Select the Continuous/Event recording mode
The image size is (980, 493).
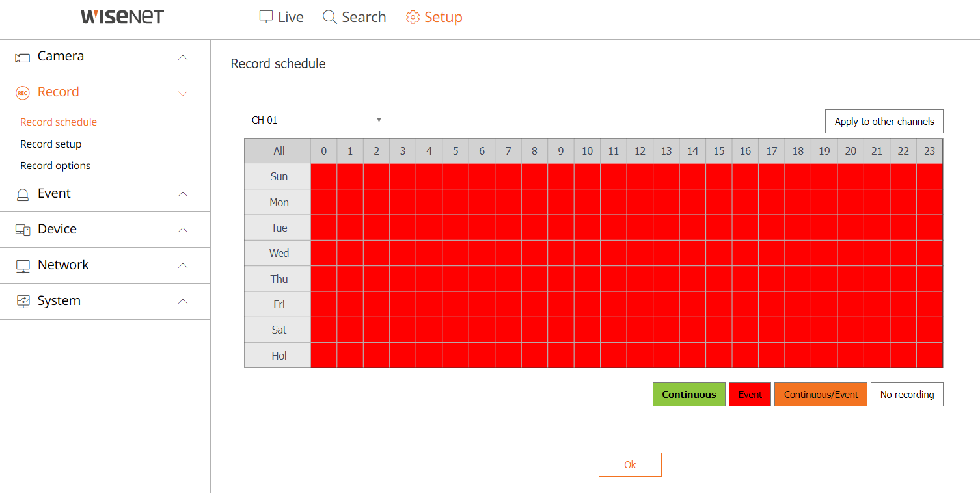[821, 395]
